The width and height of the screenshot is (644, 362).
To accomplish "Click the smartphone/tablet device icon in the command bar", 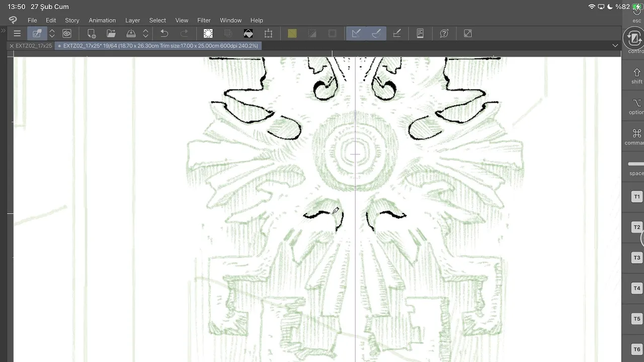I will (x=420, y=34).
